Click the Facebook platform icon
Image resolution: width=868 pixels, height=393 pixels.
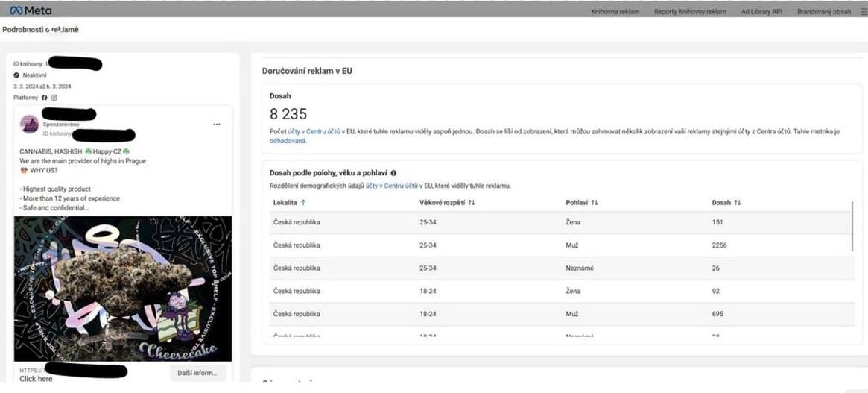tap(45, 98)
